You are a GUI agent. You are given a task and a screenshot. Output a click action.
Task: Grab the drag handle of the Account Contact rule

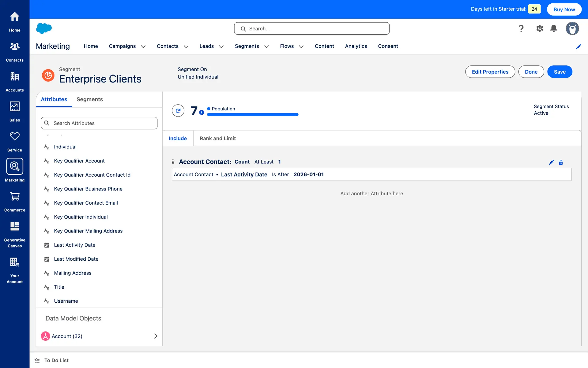[173, 162]
